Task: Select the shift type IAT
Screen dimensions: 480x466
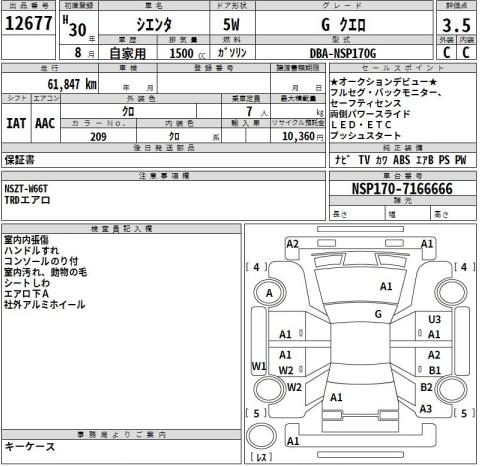Action: [16, 123]
